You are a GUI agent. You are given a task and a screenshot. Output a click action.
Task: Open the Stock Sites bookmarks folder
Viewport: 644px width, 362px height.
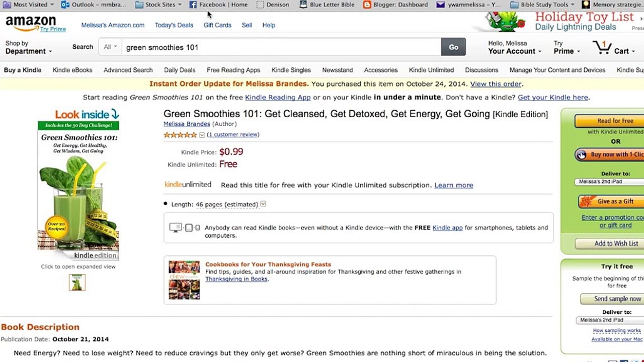(x=158, y=5)
